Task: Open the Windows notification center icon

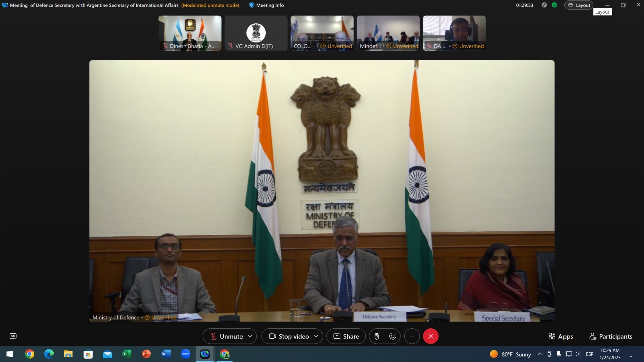Action: pos(631,354)
